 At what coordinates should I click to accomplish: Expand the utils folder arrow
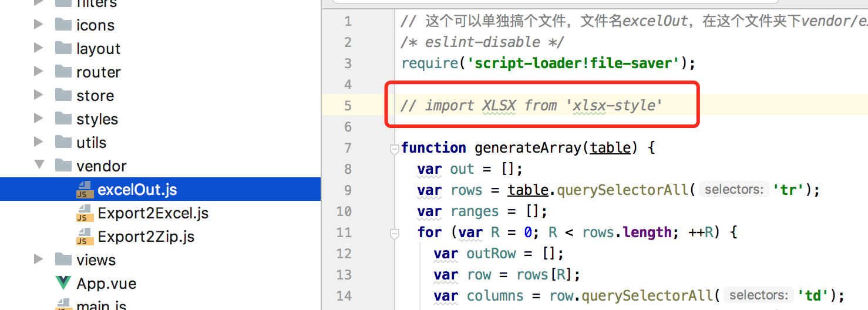click(39, 142)
